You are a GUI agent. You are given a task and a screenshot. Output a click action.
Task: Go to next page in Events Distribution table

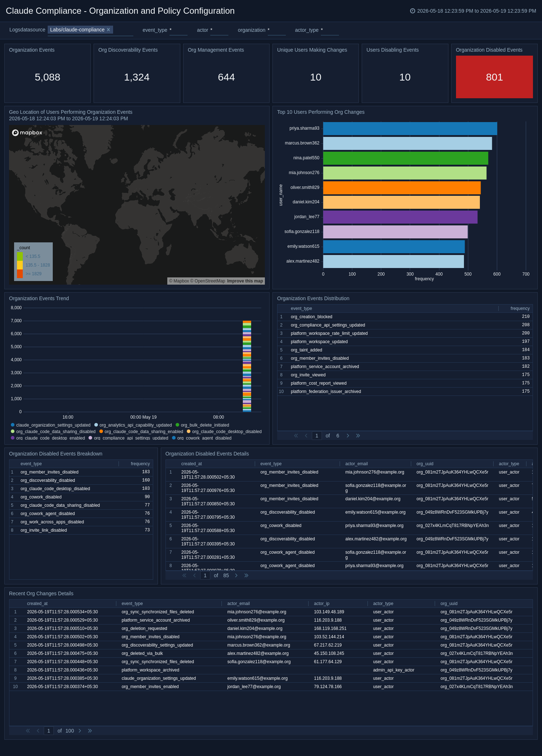coord(348,436)
